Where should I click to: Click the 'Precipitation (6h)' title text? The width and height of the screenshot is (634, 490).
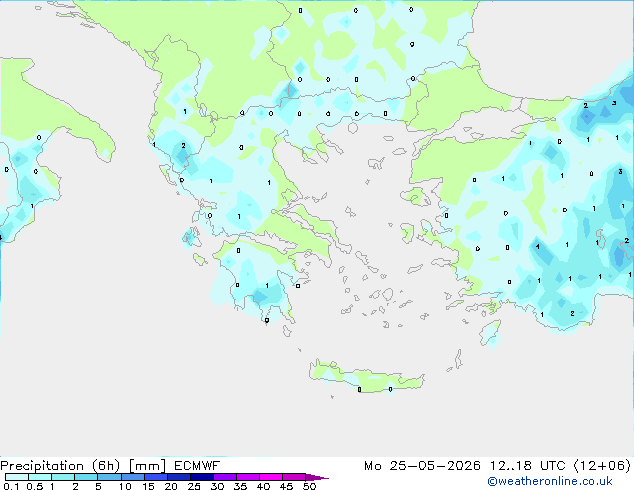[60, 466]
